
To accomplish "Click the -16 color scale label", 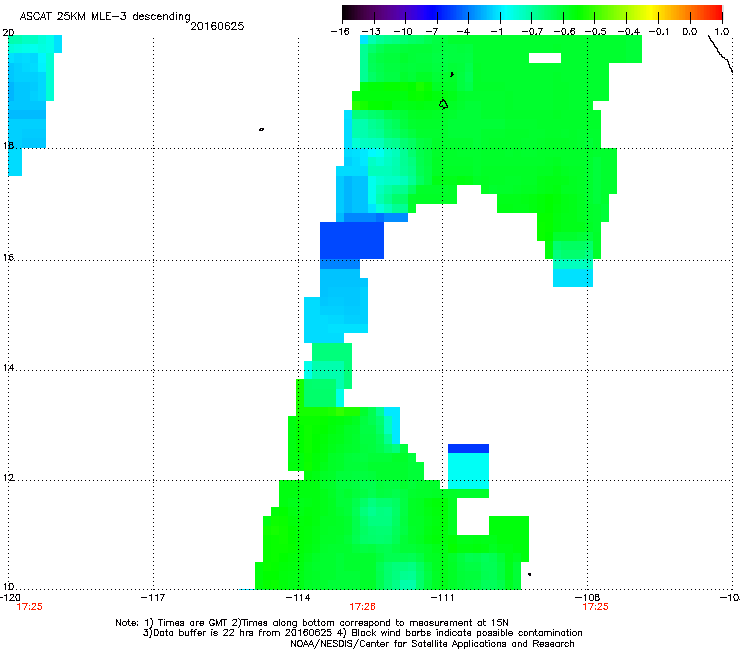I will click(340, 32).
